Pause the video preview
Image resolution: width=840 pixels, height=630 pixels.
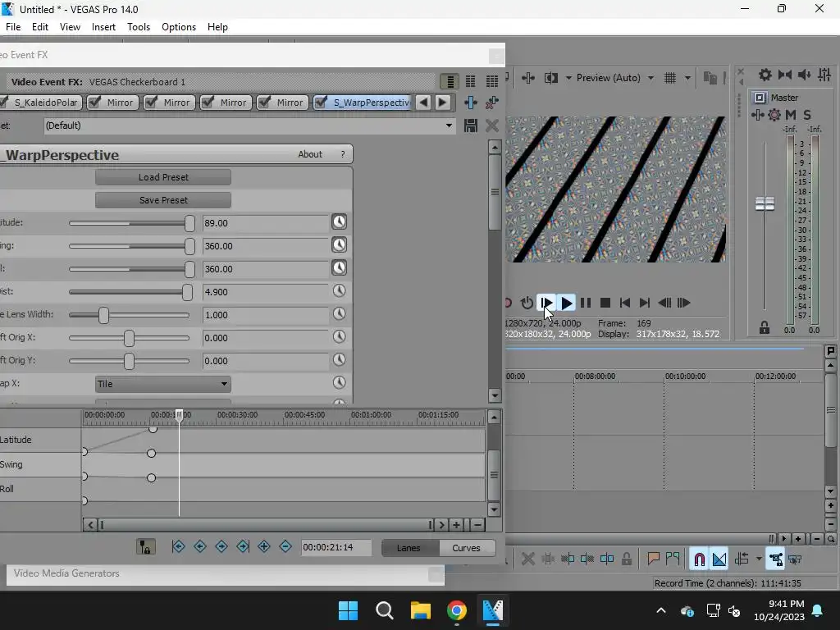(586, 303)
